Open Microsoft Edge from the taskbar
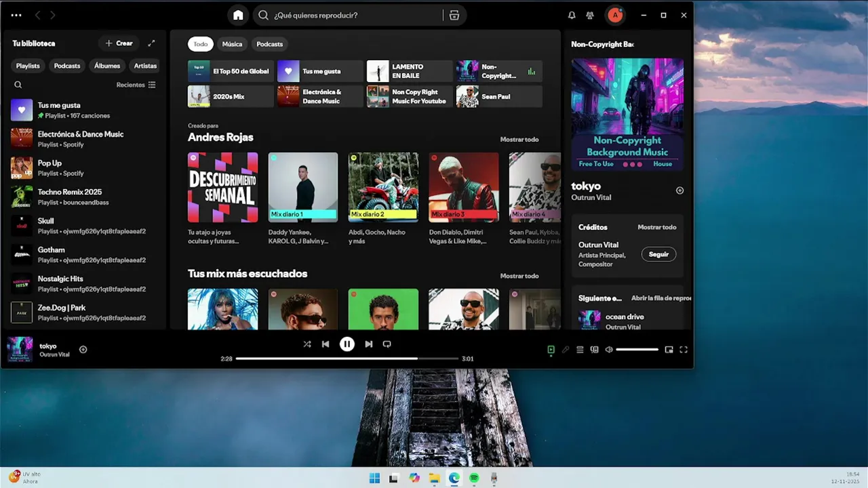Screen dimensions: 868x488 [454, 478]
